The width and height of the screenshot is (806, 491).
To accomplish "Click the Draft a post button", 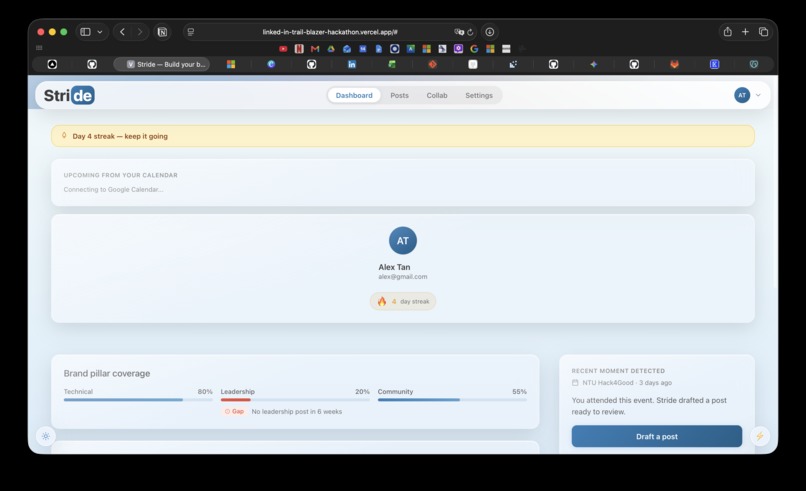I will 656,436.
